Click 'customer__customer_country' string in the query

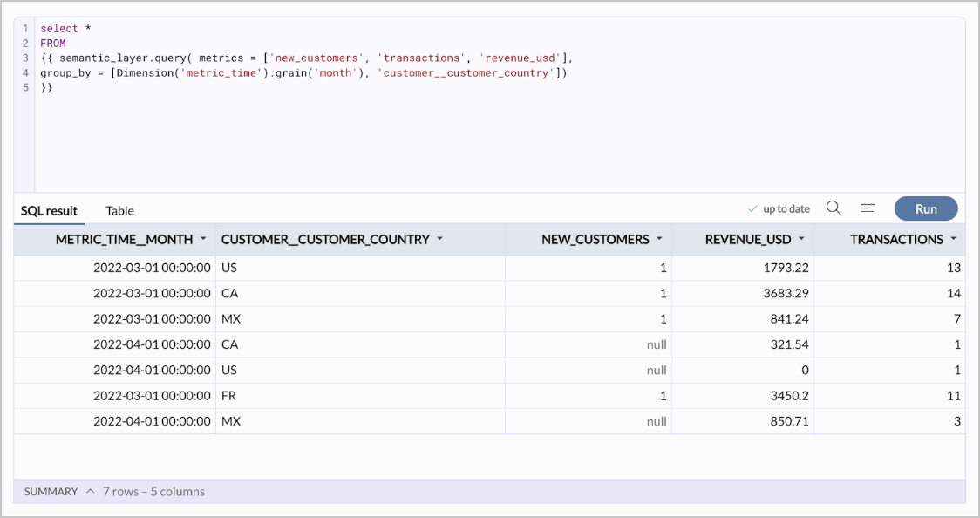(466, 73)
